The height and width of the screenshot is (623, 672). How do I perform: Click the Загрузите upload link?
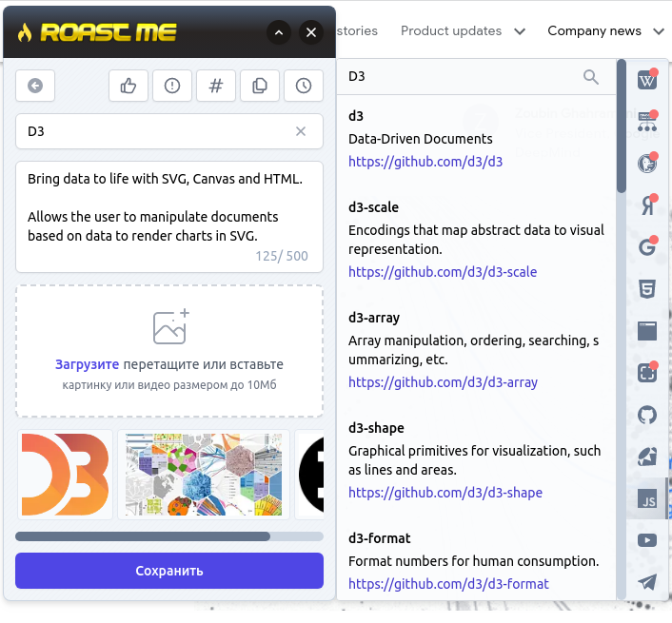[x=87, y=364]
